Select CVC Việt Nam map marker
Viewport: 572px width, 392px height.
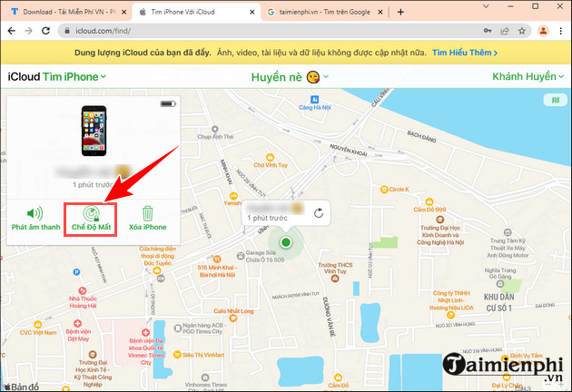pos(38,325)
